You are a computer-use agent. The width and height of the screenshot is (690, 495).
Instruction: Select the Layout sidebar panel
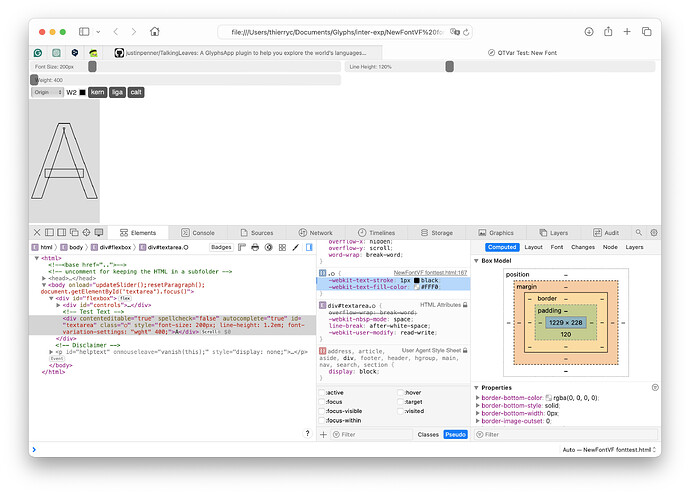(533, 247)
